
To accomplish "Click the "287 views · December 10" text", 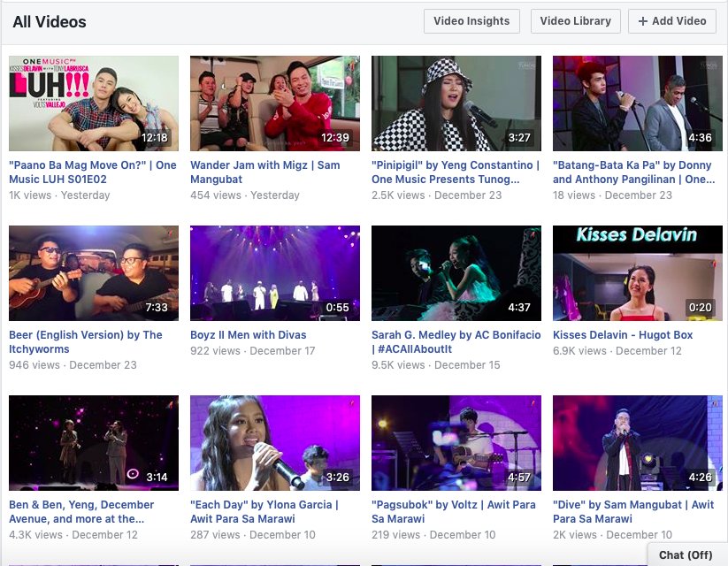I will [x=253, y=535].
